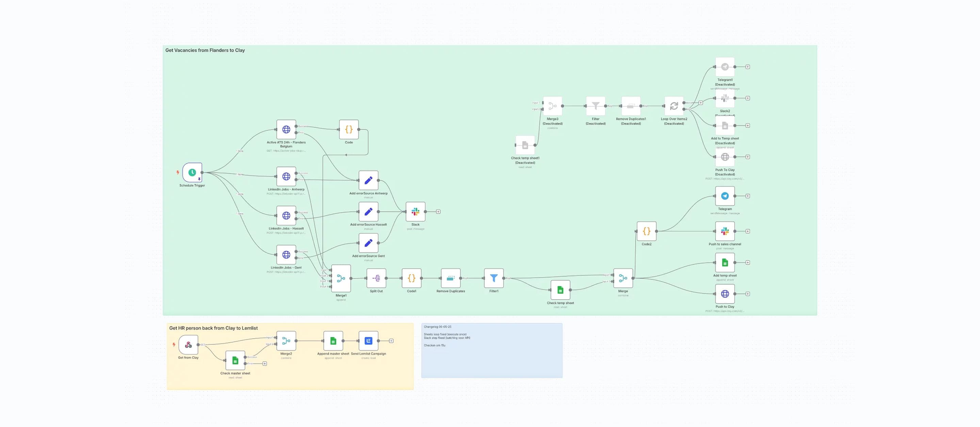980x427 pixels.
Task: Click the Split Out node icon
Action: coord(376,278)
